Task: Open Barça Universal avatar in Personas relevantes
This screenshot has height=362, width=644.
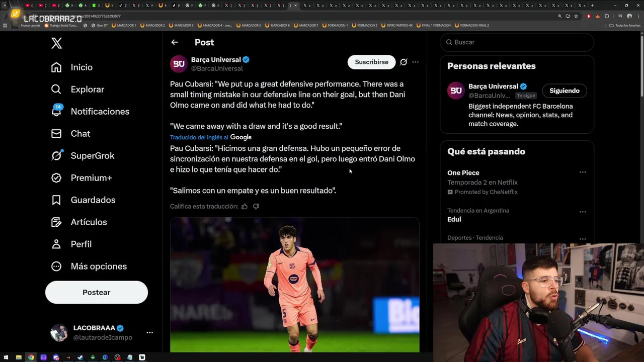Action: coord(456,91)
